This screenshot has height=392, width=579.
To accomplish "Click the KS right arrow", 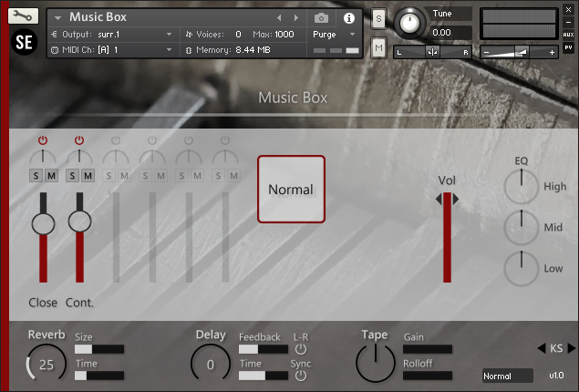I will [x=572, y=348].
